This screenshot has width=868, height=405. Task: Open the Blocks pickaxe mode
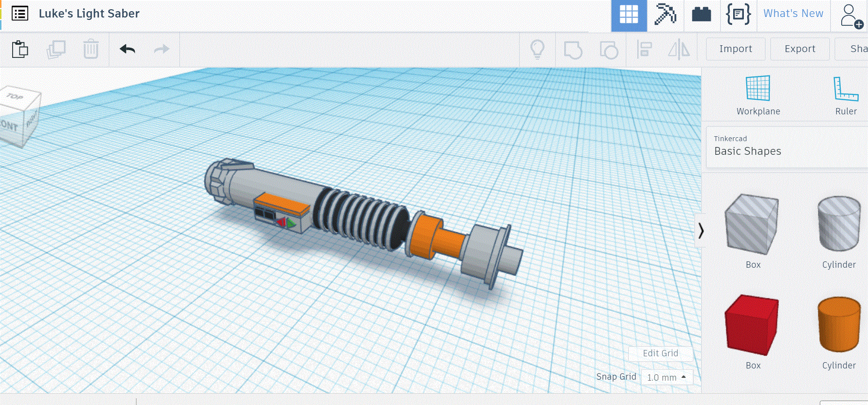coord(665,14)
